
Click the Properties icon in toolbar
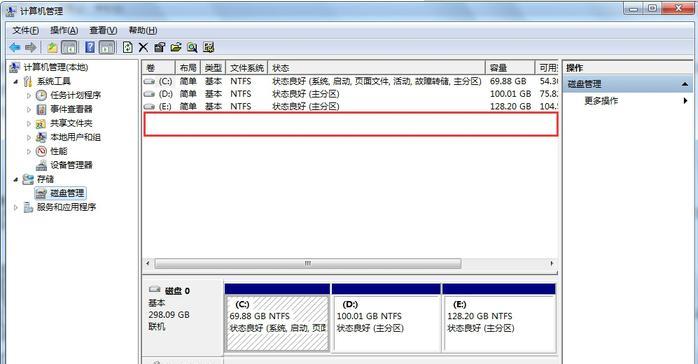(x=159, y=47)
